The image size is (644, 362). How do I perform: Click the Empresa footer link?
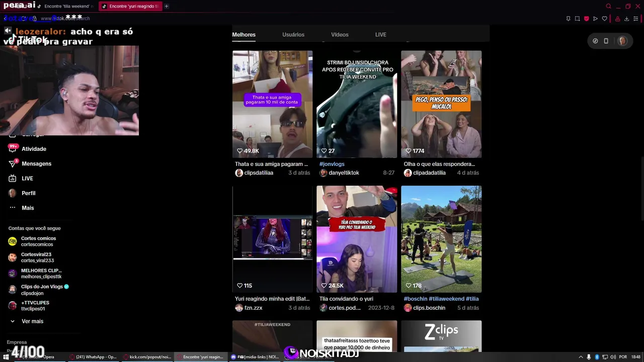pos(17,342)
